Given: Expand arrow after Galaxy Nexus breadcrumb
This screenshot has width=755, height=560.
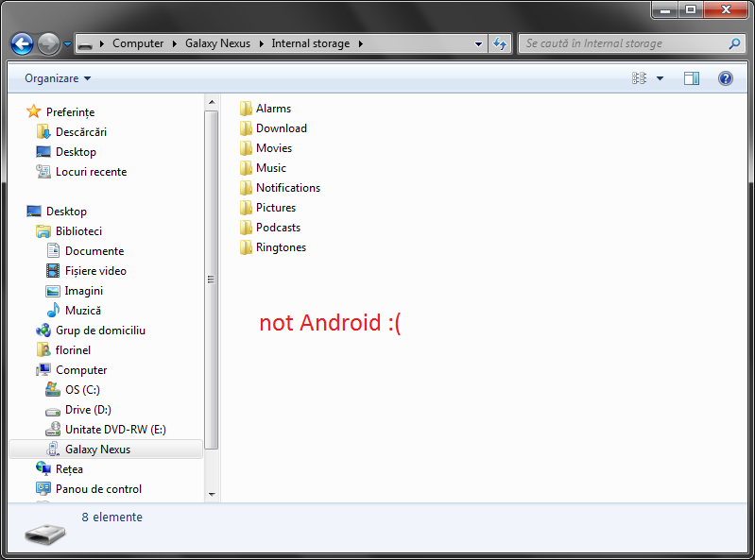Looking at the screenshot, I should coord(261,43).
